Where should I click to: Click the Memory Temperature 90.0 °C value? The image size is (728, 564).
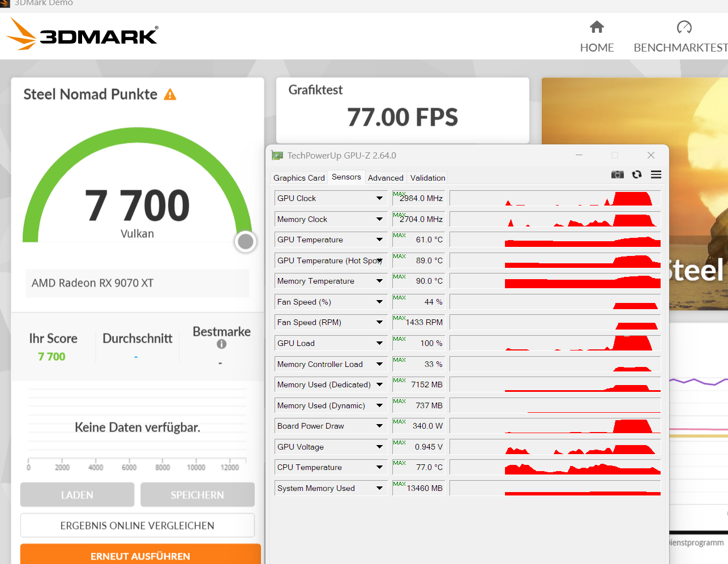(418, 281)
